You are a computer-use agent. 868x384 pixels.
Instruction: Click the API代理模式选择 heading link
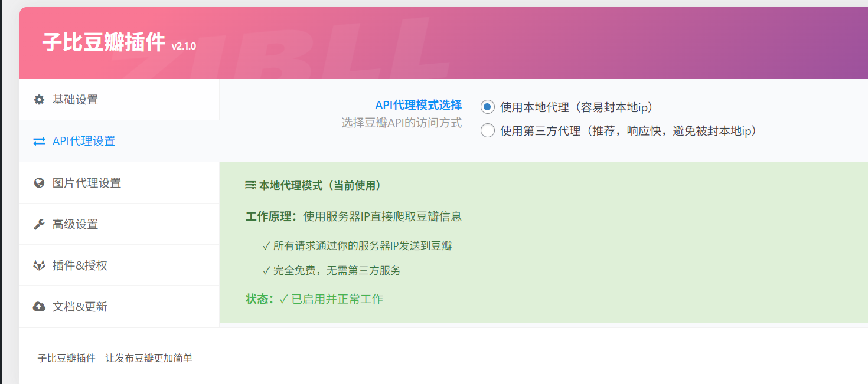pos(418,104)
